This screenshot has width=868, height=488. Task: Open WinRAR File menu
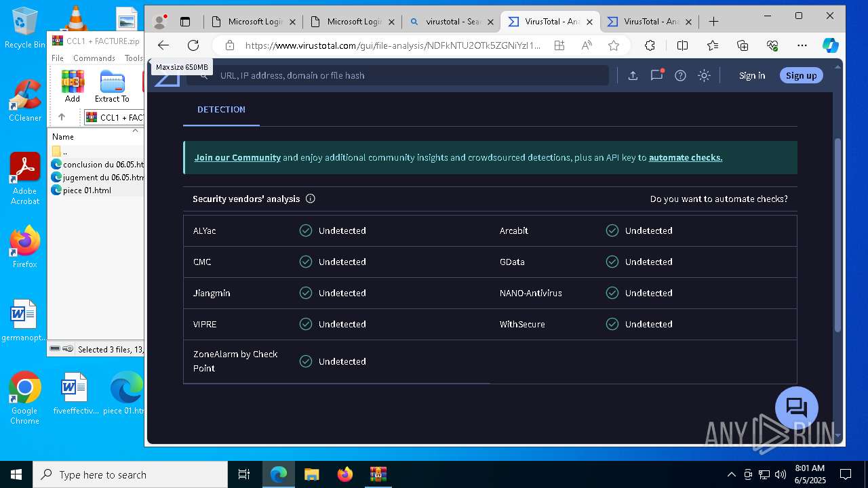pos(58,58)
